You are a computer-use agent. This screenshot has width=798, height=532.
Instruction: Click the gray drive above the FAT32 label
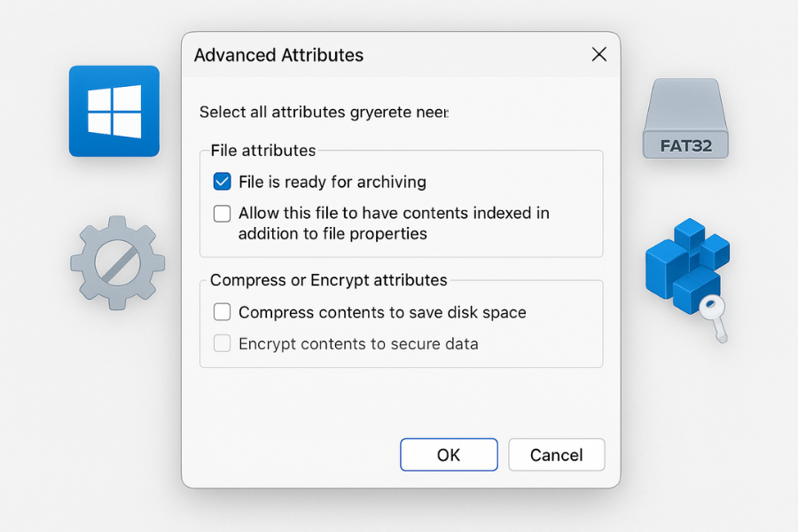pyautogui.click(x=685, y=106)
